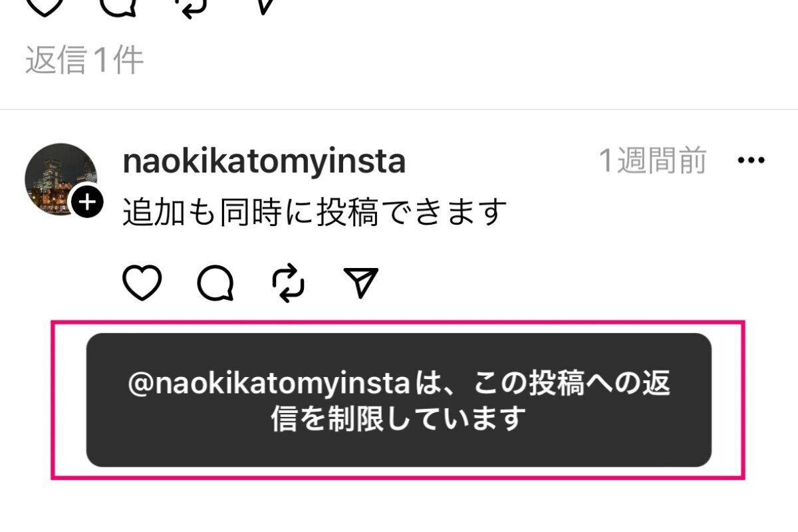Tap the partially visible repost icon at the top edge
The image size is (798, 532).
pos(191,7)
